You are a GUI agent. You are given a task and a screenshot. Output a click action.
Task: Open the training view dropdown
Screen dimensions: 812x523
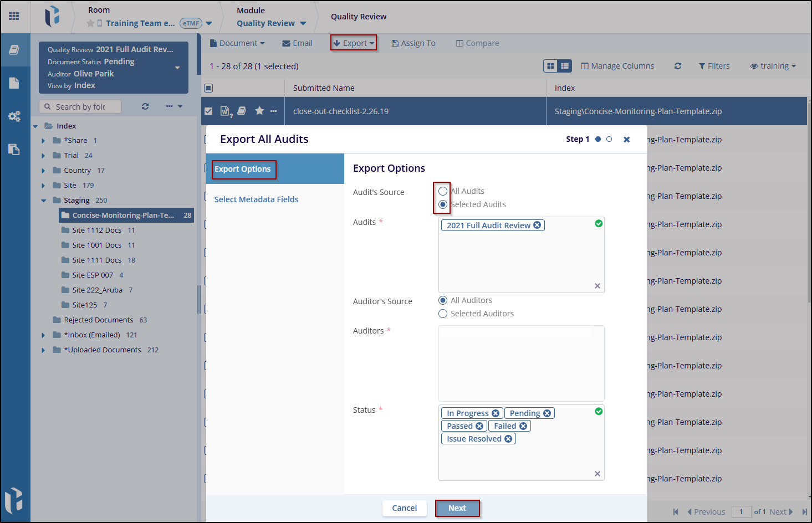(x=773, y=66)
